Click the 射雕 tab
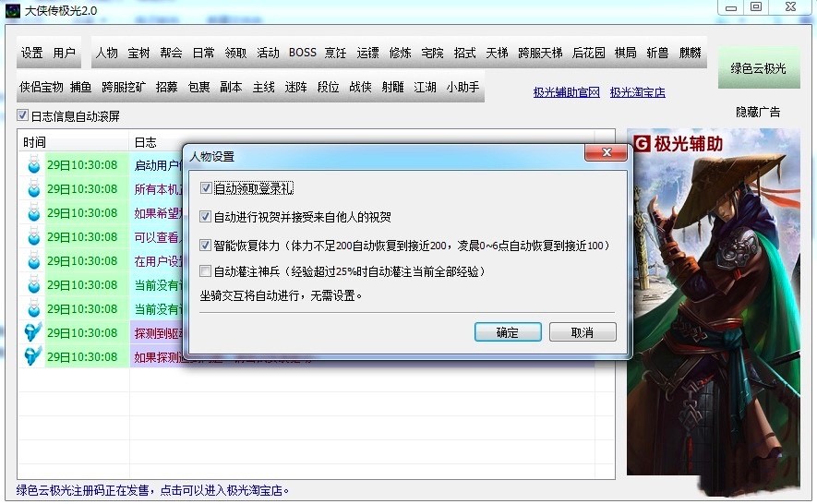The width and height of the screenshot is (817, 504). [393, 87]
